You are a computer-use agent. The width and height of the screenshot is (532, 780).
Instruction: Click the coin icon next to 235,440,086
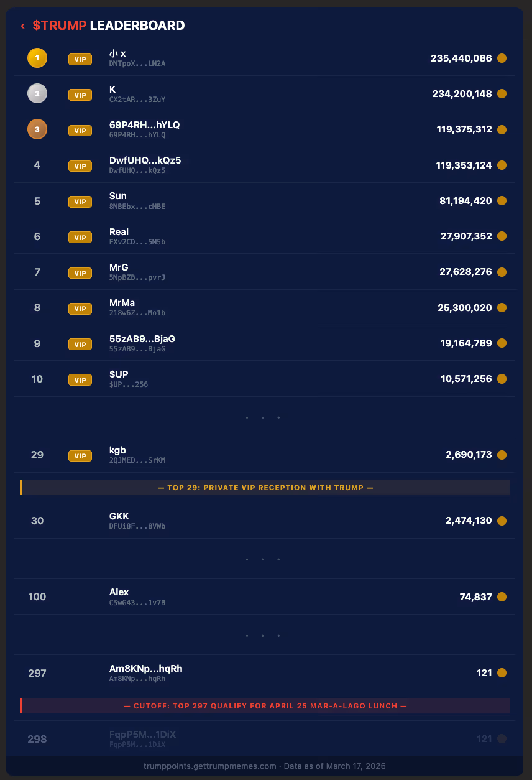pyautogui.click(x=502, y=58)
